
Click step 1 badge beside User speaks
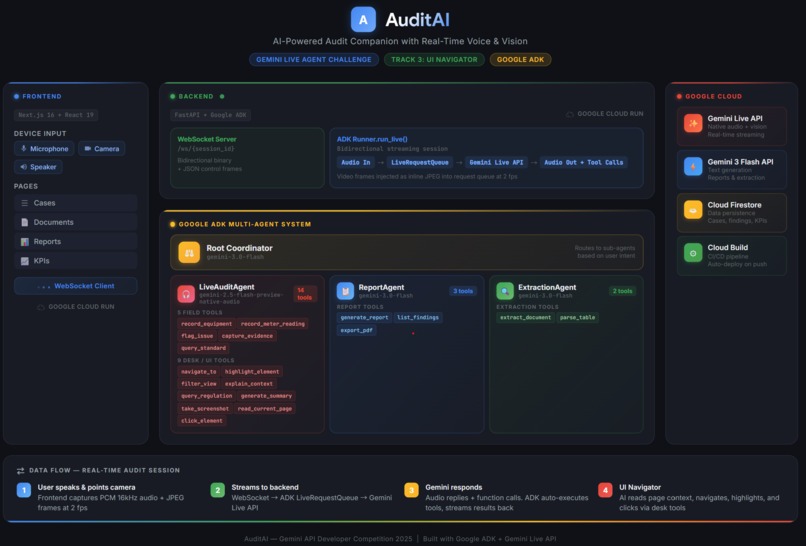[x=24, y=490]
